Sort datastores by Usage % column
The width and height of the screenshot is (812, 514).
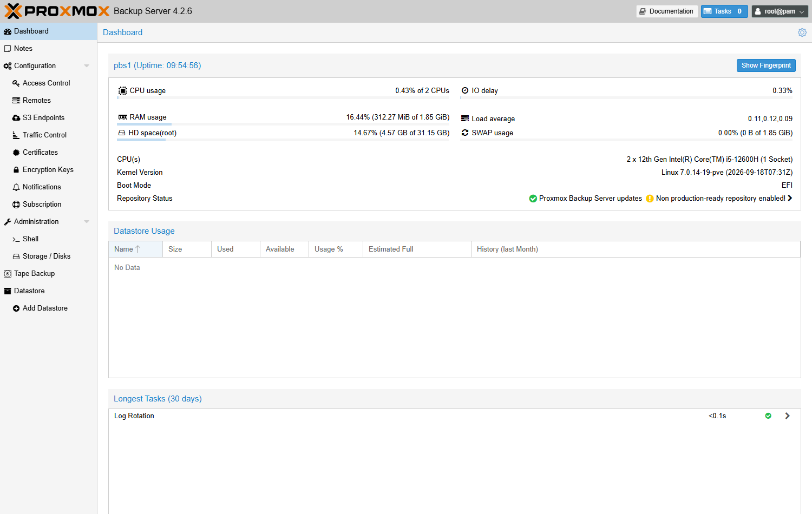(336, 249)
